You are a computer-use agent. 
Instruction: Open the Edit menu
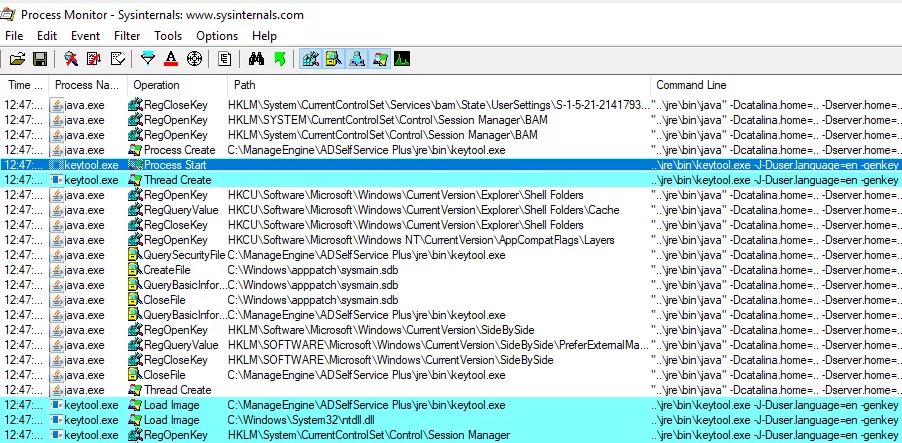pos(47,36)
